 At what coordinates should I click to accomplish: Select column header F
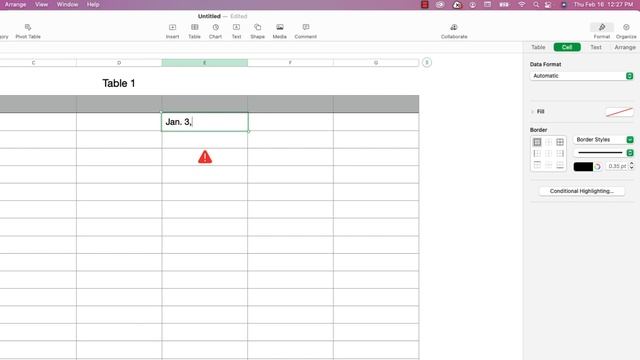[290, 63]
